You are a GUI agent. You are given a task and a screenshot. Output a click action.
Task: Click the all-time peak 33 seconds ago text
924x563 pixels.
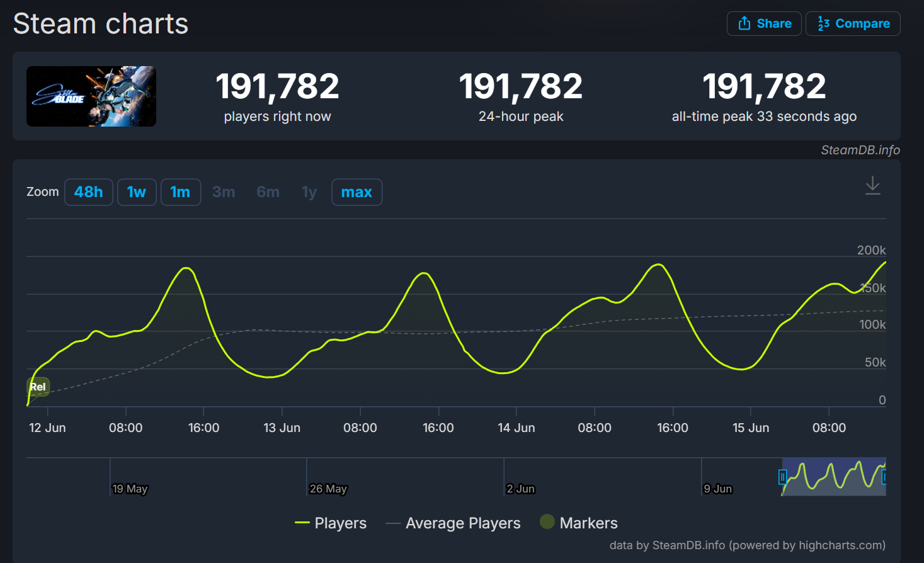click(764, 117)
